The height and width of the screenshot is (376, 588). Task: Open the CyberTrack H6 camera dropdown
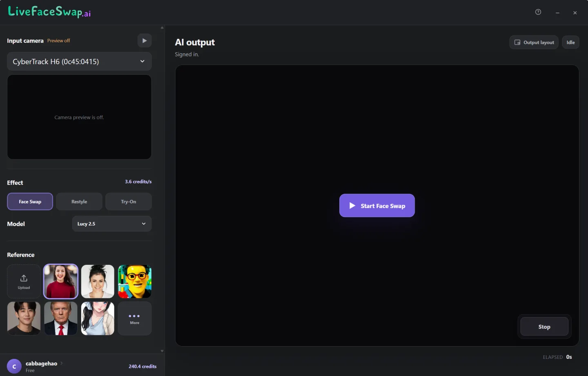click(79, 61)
